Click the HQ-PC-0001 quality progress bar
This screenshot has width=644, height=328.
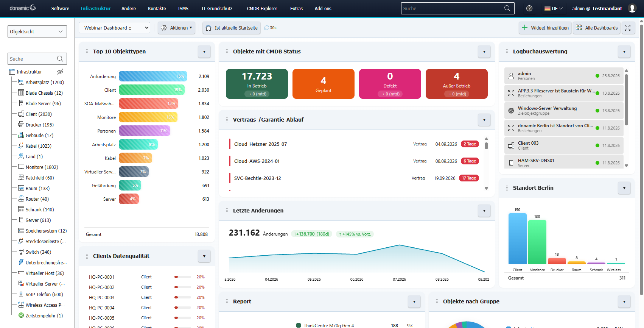tap(183, 277)
